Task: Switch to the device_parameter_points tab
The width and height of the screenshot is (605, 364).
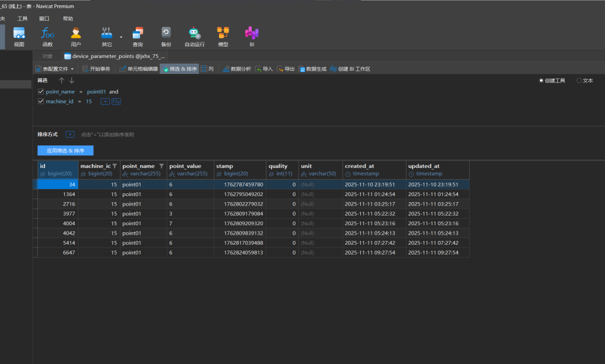Action: 115,56
